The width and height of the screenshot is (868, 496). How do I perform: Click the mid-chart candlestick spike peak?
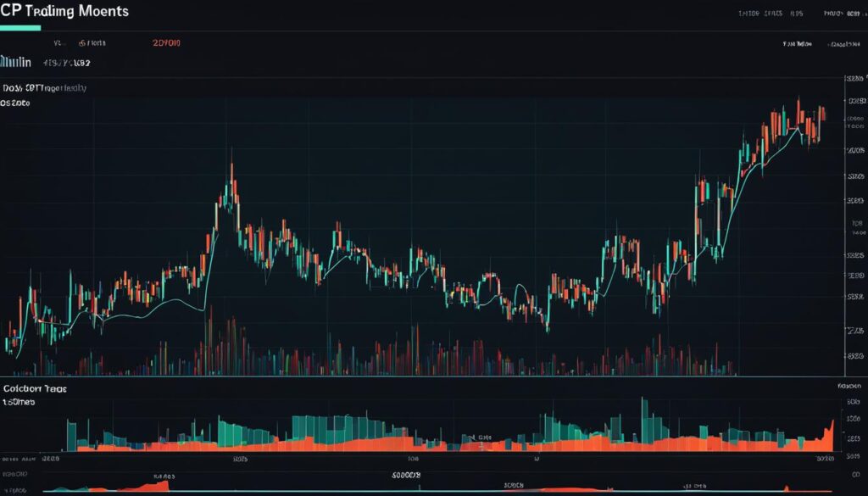(x=231, y=166)
